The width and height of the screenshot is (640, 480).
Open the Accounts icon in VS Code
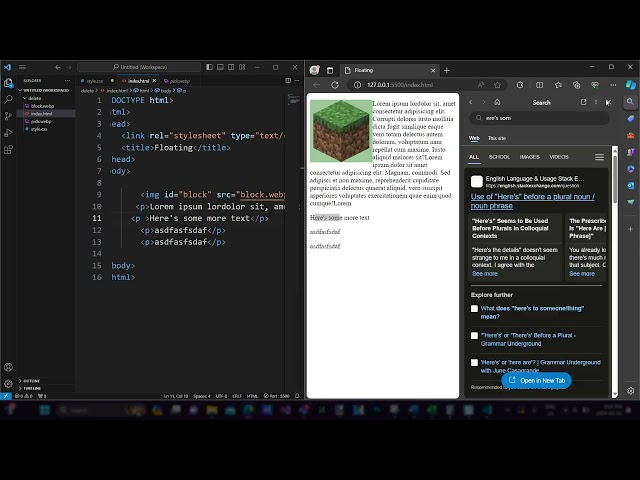pyautogui.click(x=8, y=367)
